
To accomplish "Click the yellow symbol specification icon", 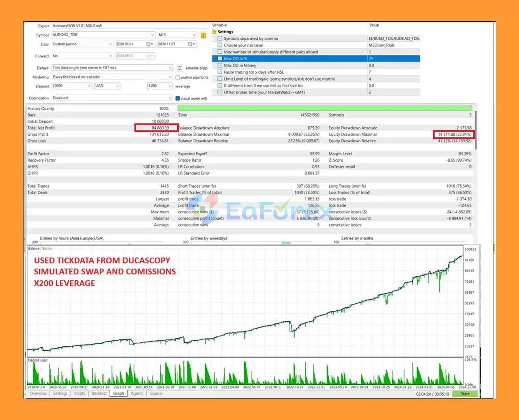I will coord(204,35).
